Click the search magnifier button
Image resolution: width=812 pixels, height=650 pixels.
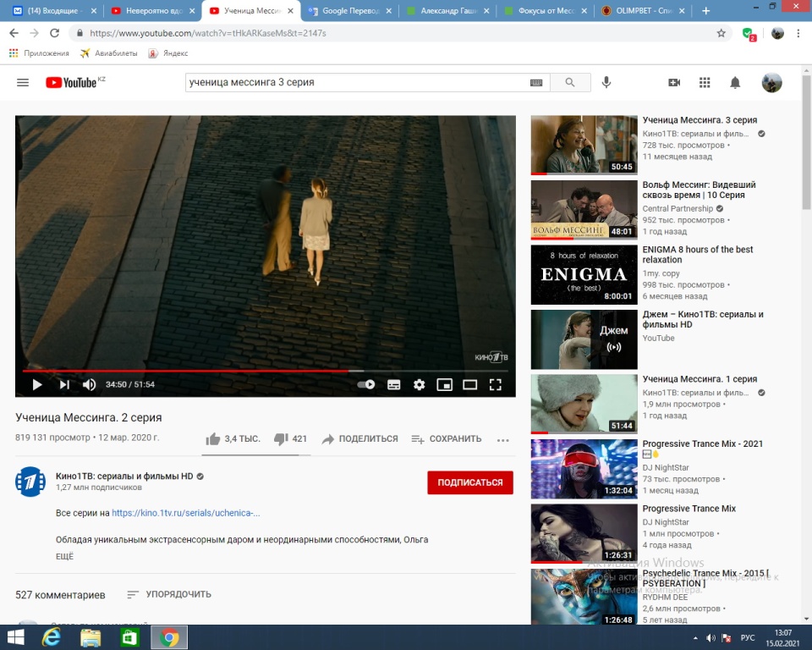[x=570, y=82]
